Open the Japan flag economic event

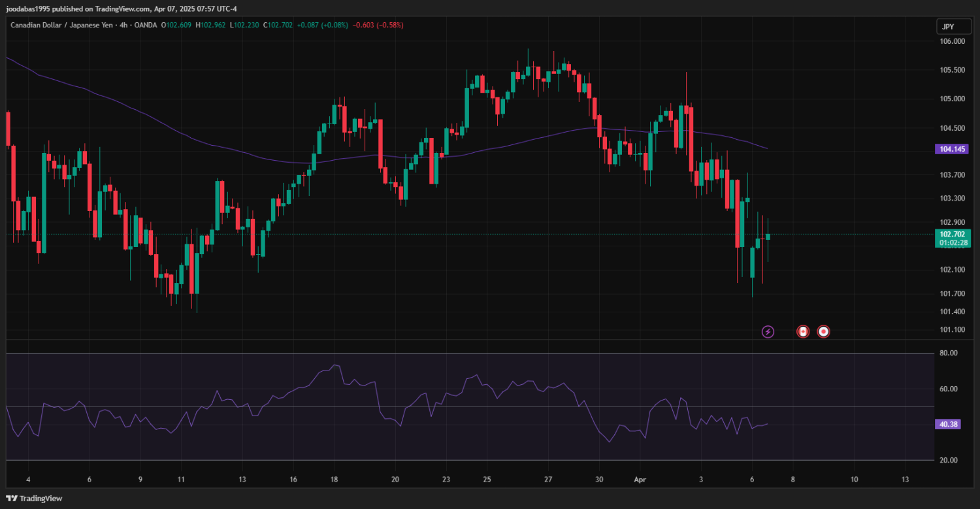click(x=824, y=332)
